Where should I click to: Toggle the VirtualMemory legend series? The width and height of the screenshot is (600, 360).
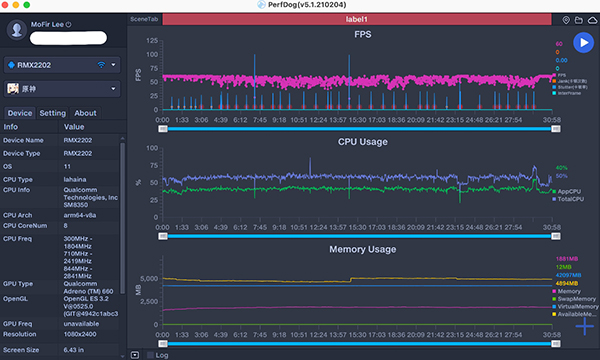coord(575,306)
